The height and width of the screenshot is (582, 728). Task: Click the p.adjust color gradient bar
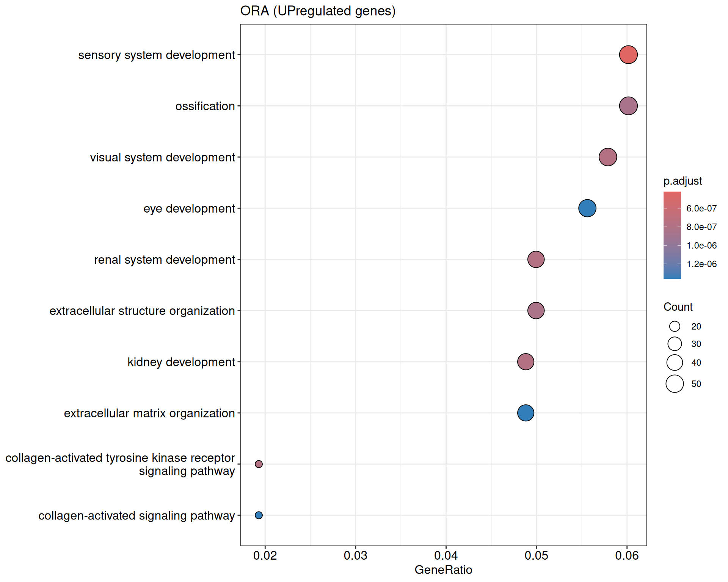coord(672,235)
